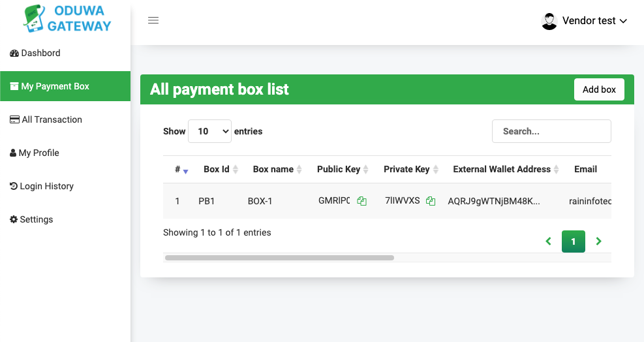Click into the Search field
This screenshot has height=342, width=644.
[551, 131]
